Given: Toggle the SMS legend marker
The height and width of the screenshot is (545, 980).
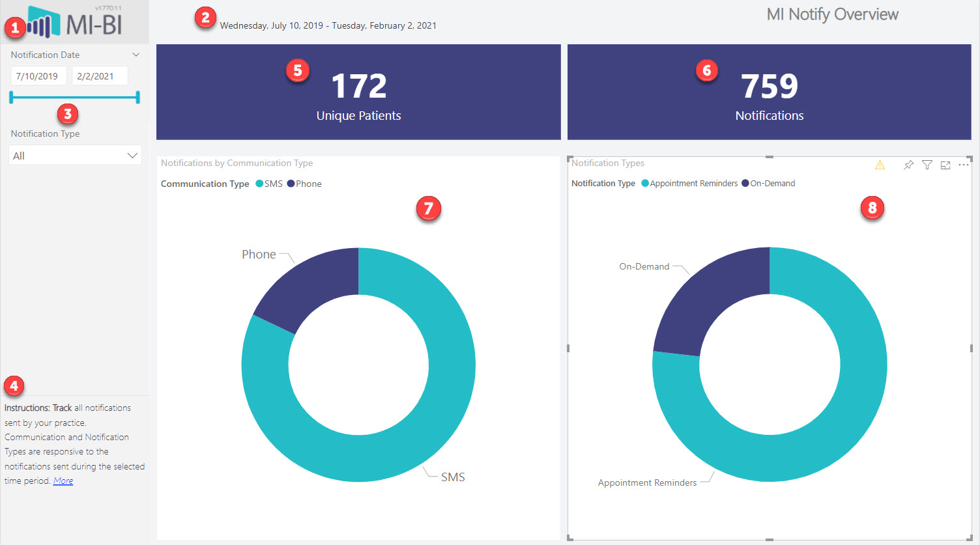Looking at the screenshot, I should click(x=259, y=184).
